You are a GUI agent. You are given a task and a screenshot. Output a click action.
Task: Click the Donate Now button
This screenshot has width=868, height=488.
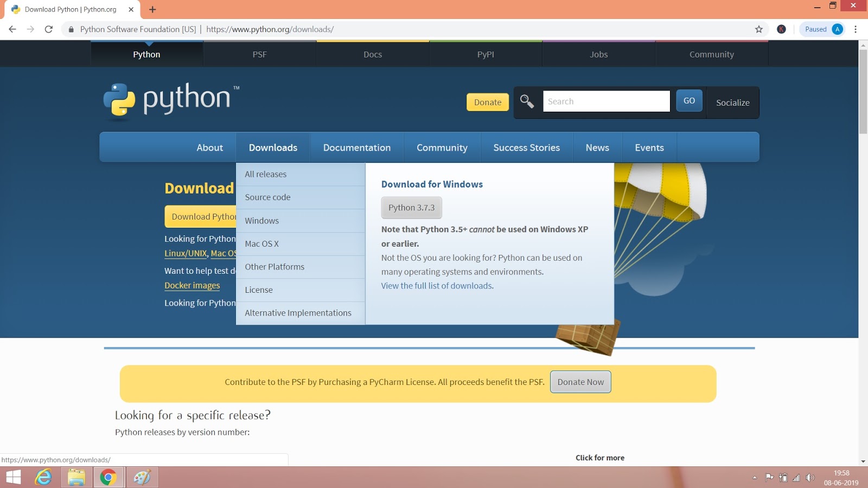click(x=580, y=382)
